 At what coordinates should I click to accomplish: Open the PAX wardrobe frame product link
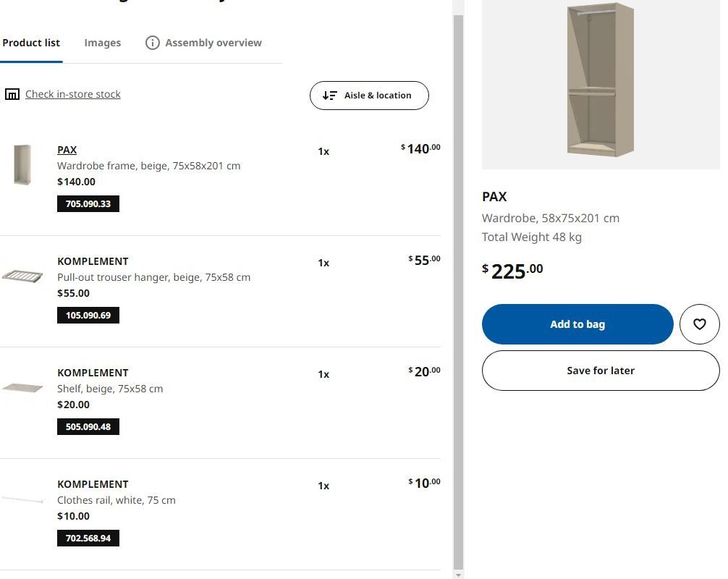(x=67, y=150)
